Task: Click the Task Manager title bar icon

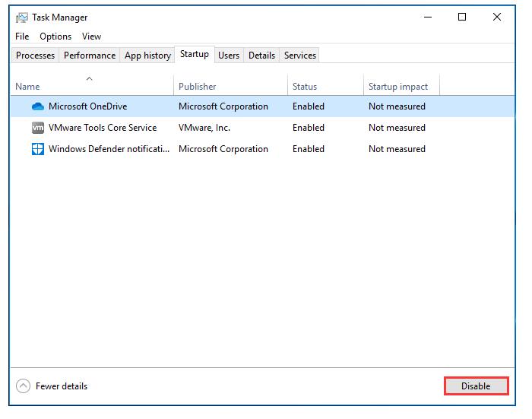Action: point(22,17)
